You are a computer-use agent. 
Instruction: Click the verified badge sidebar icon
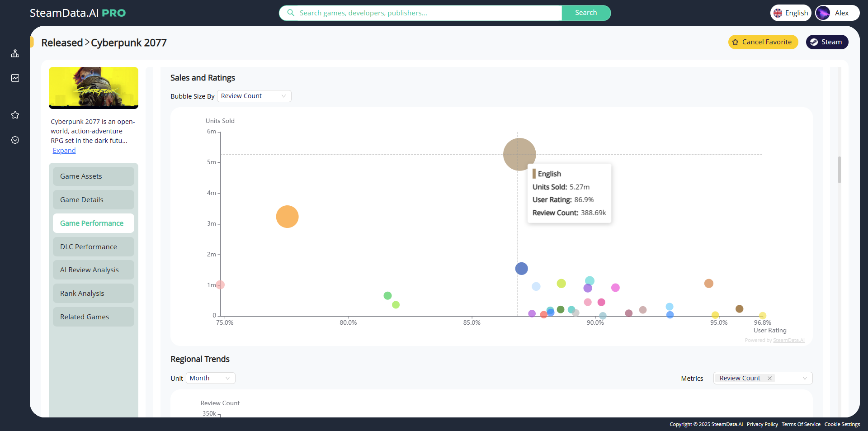tap(15, 140)
